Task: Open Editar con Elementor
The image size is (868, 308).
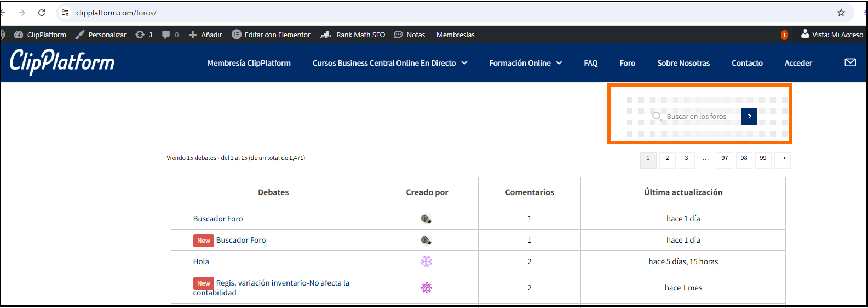Action: point(271,35)
